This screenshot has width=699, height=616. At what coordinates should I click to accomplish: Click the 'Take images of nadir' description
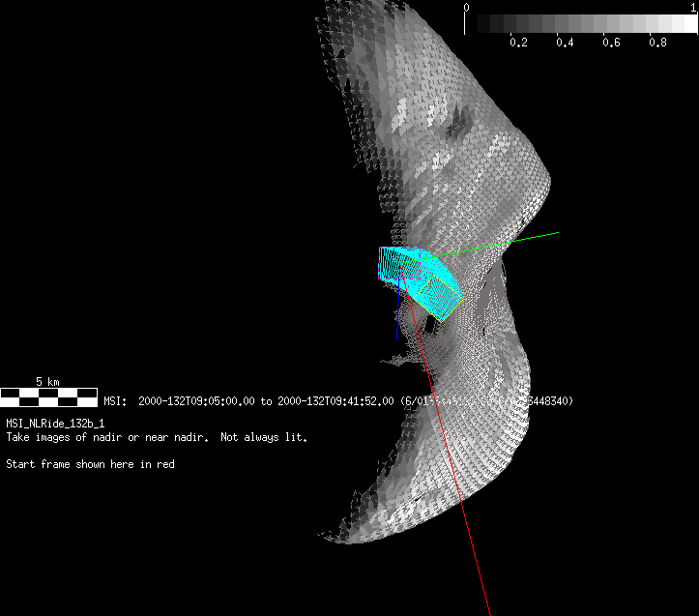pyautogui.click(x=157, y=437)
